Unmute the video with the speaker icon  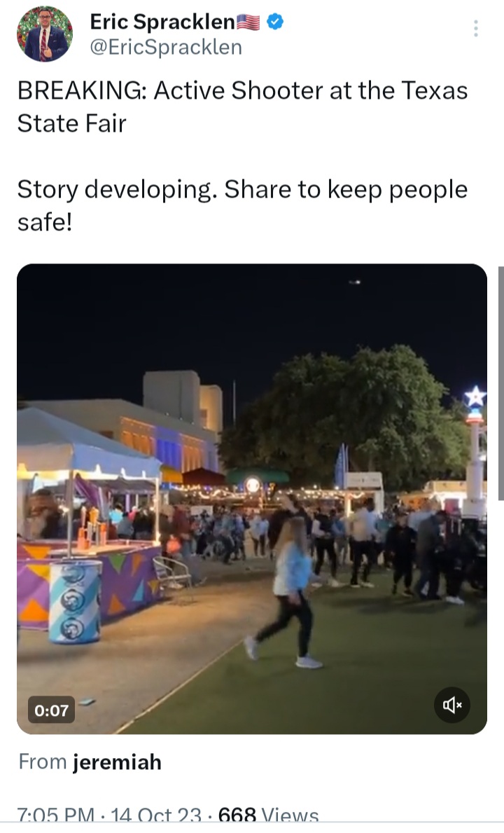point(452,705)
